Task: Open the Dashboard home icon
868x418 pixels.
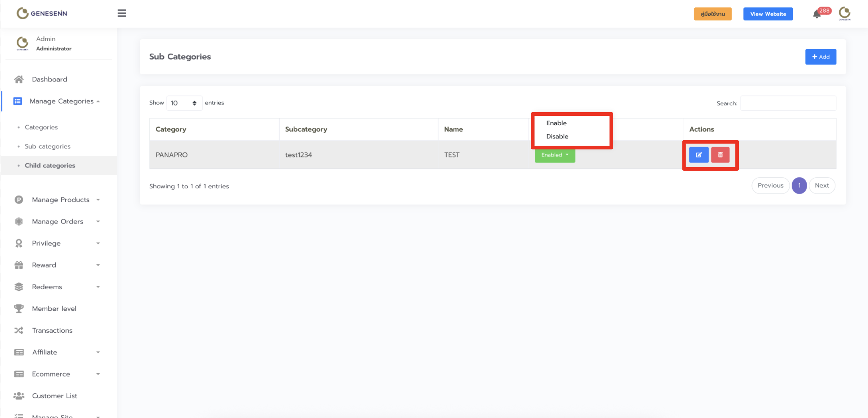Action: 19,79
